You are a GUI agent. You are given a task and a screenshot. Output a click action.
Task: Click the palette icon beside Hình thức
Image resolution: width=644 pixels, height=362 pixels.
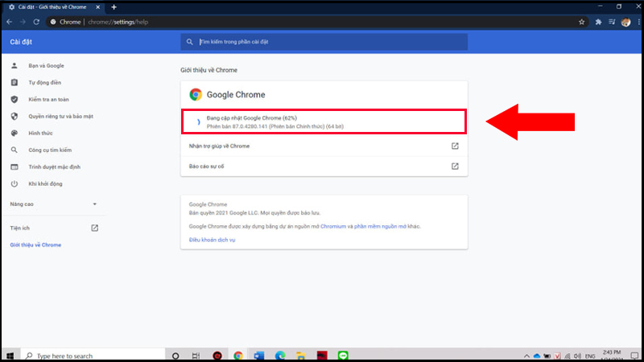[14, 133]
